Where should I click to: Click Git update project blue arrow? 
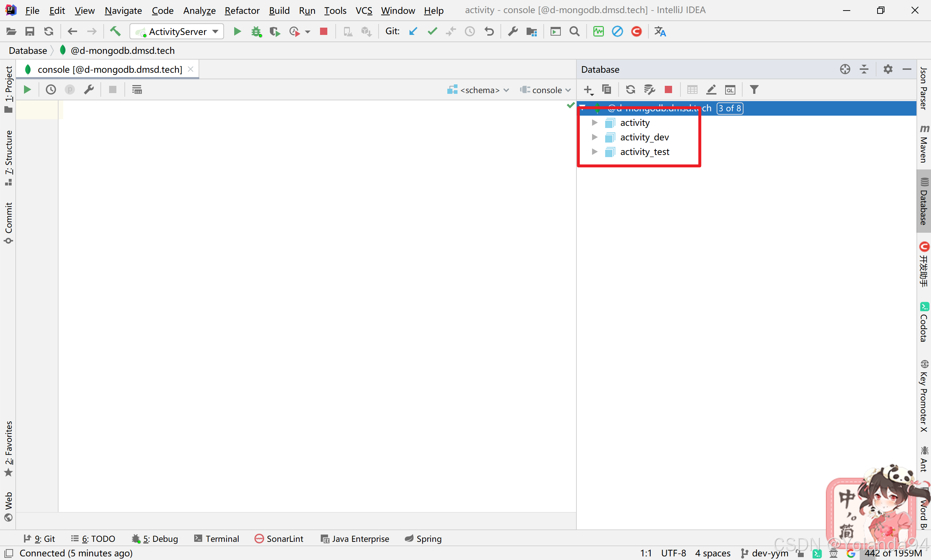413,31
